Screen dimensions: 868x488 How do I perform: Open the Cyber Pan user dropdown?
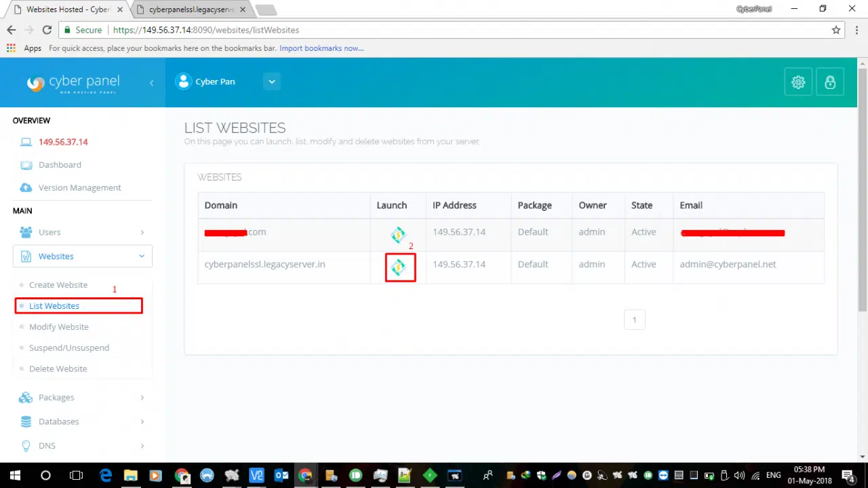pos(272,81)
